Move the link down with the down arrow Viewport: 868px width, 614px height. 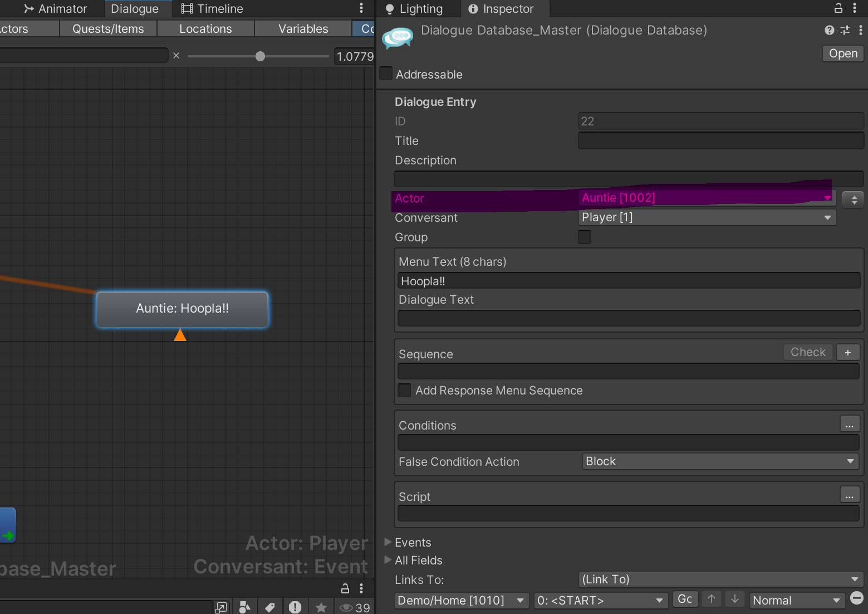[x=735, y=599]
